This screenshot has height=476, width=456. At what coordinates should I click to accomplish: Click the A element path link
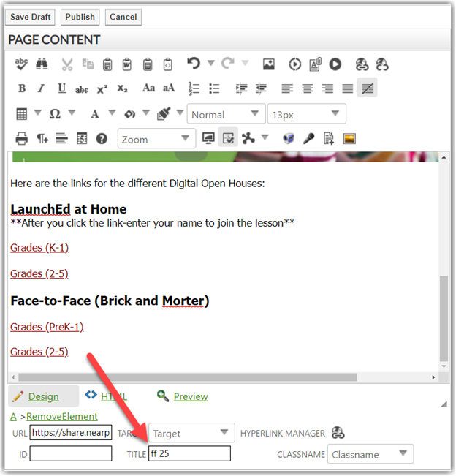point(13,417)
